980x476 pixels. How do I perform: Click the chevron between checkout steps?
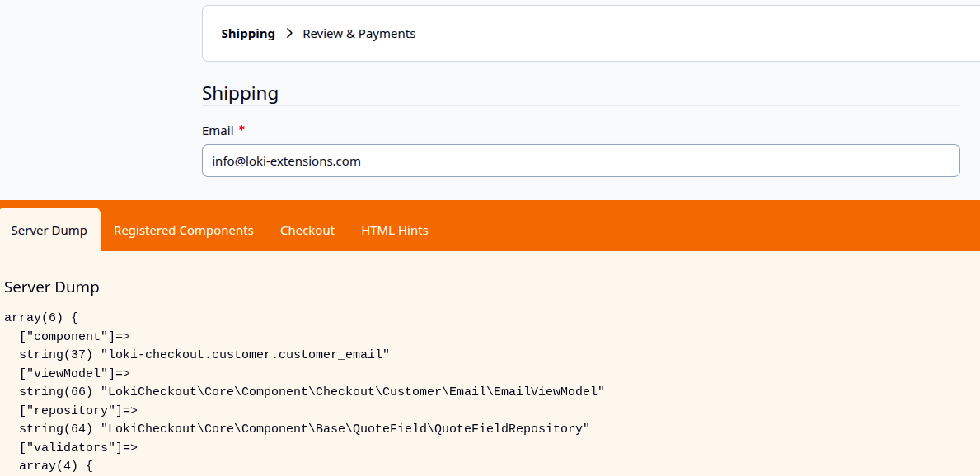(288, 34)
